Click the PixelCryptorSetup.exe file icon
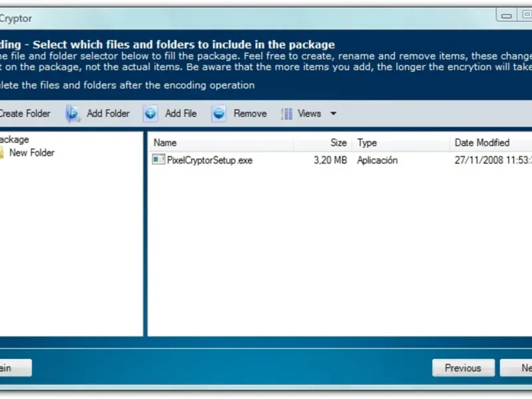The height and width of the screenshot is (399, 532). tap(158, 160)
